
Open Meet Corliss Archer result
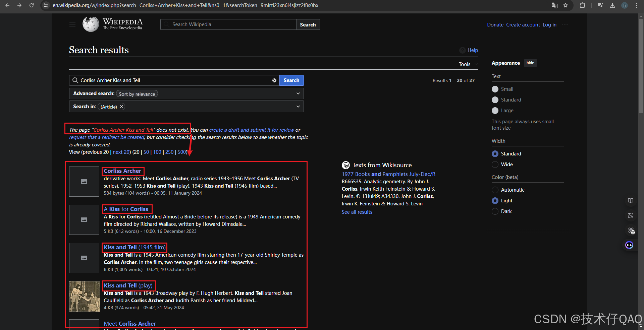click(130, 324)
